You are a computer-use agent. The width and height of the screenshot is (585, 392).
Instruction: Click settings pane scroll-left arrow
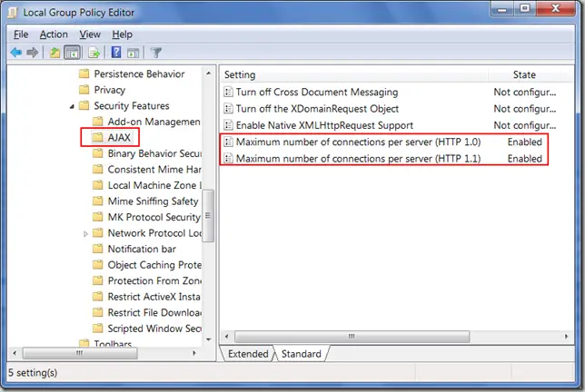pyautogui.click(x=227, y=337)
